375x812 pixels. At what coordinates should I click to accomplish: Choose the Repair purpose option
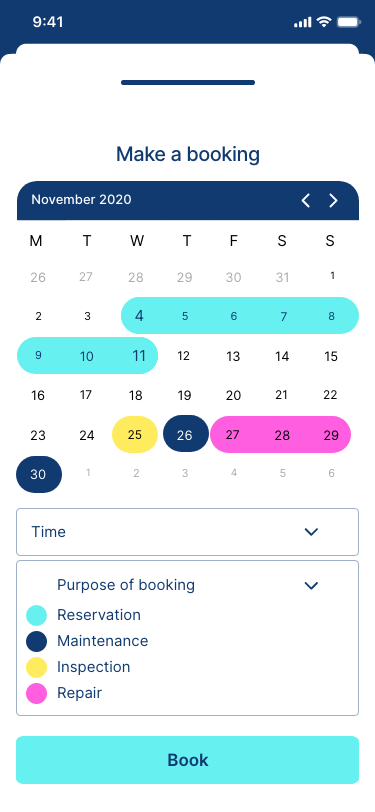pos(79,693)
